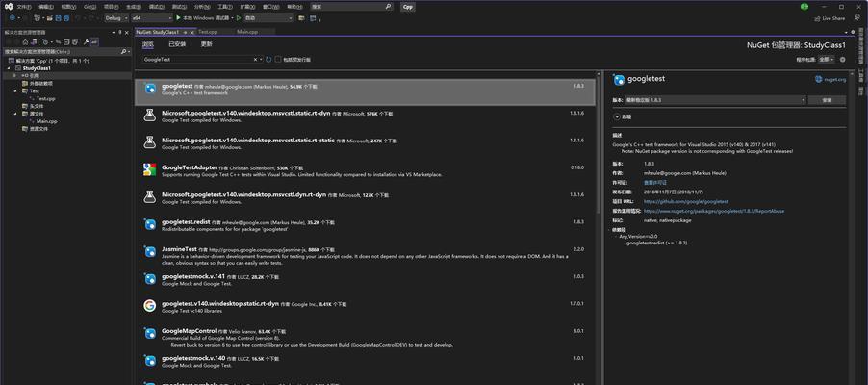Open the 调试 menu
The image size is (868, 385).
156,7
